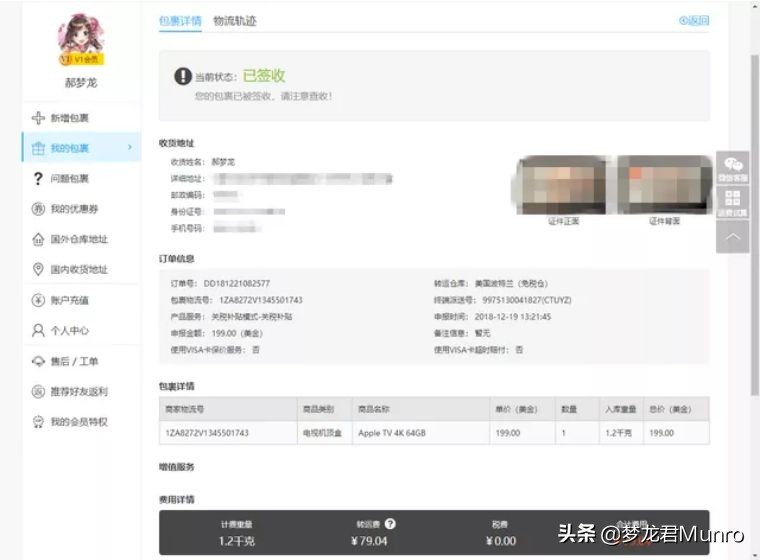760x560 pixels.
Task: Click the username 郝梦龙 under the avatar
Action: click(x=81, y=83)
